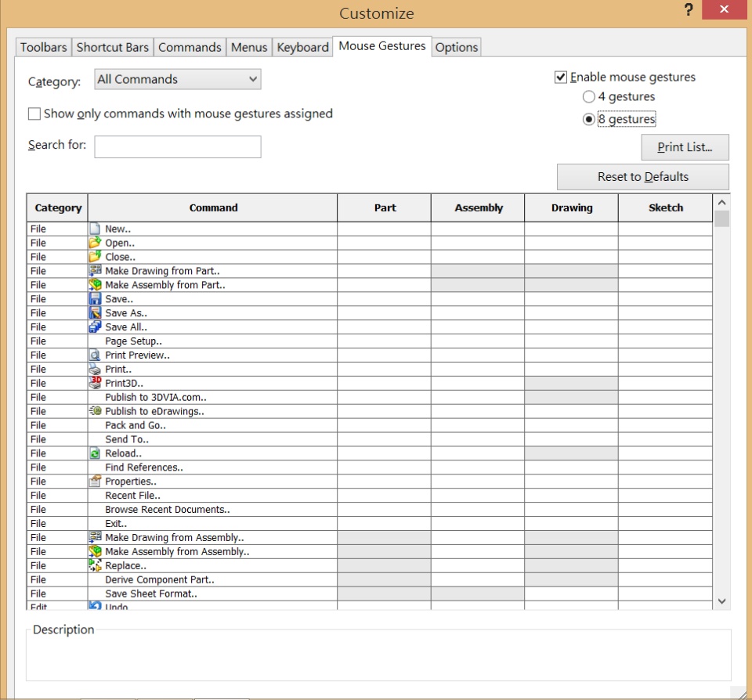This screenshot has width=752, height=700.
Task: Select the Pack and Go.. command
Action: click(x=369, y=425)
